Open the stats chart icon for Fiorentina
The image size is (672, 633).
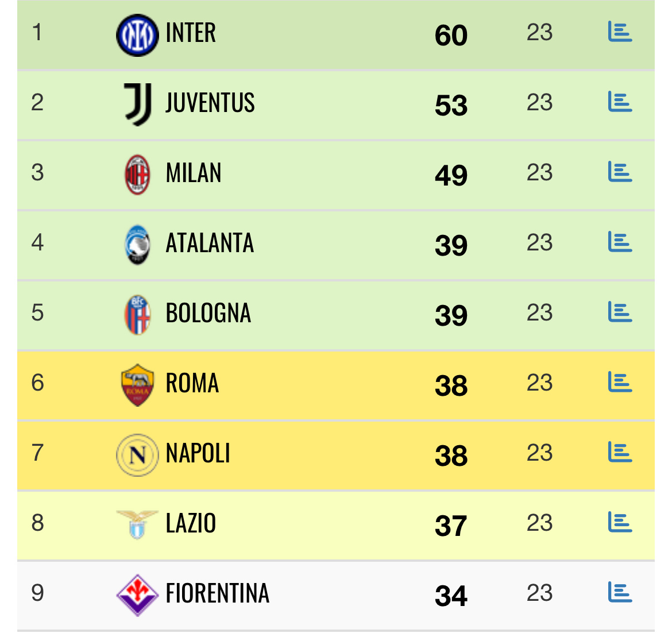[620, 592]
